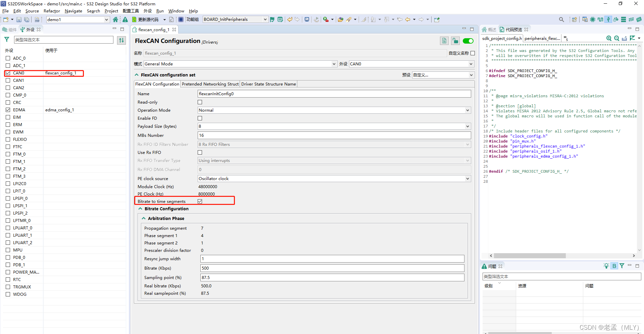Click the Save icon in the toolbar
The image size is (644, 334).
click(19, 19)
